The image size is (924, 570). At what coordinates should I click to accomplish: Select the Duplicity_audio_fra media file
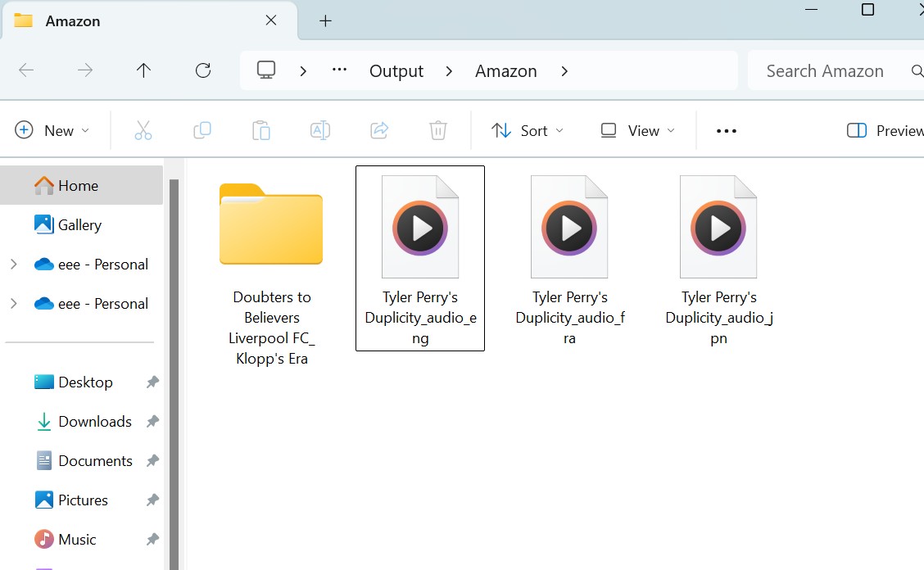569,258
